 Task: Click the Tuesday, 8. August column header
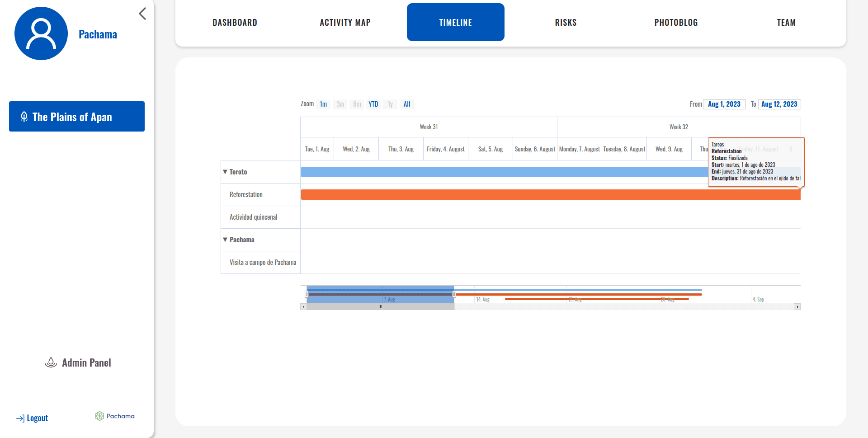click(624, 149)
